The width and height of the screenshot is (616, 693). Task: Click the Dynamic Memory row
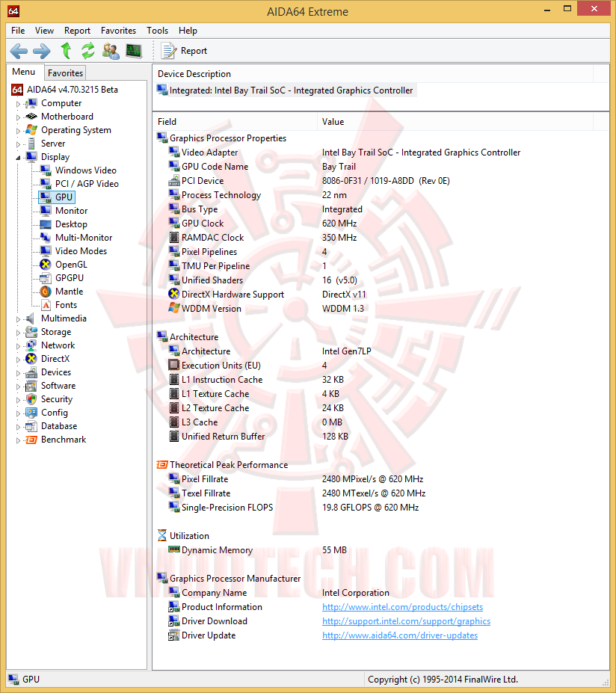(x=380, y=550)
